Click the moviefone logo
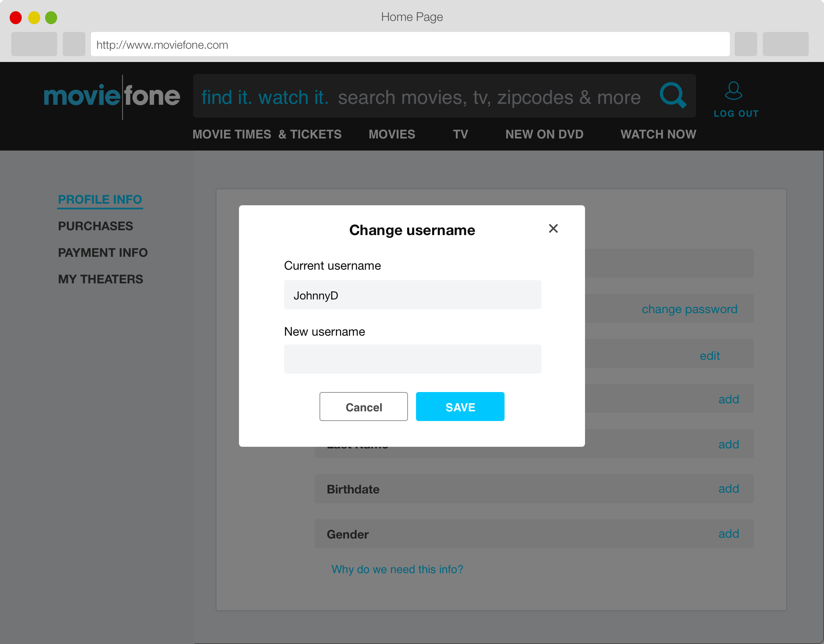This screenshot has height=644, width=824. [112, 97]
